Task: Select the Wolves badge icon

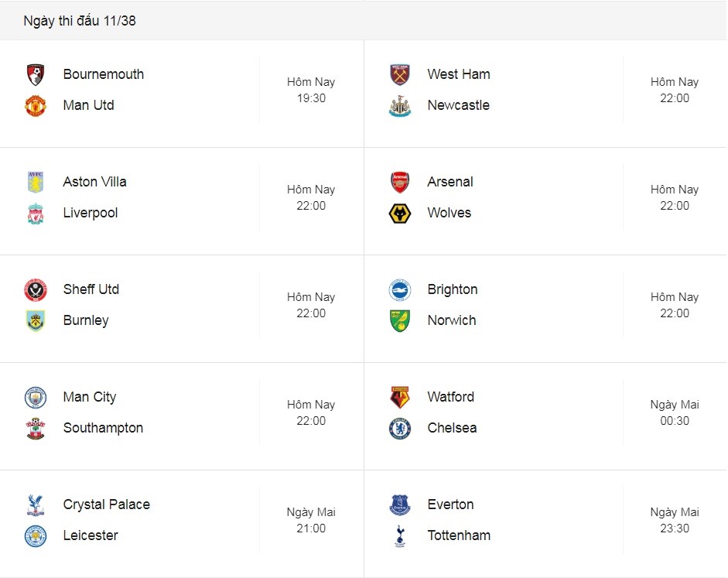Action: 400,213
